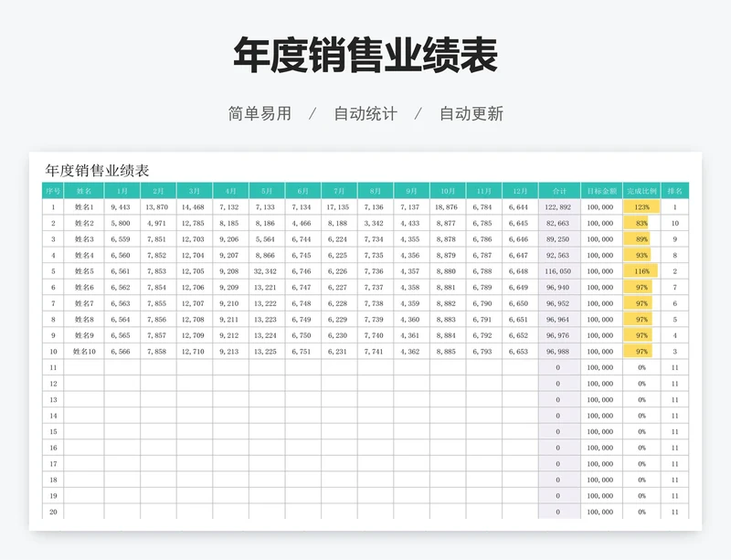The height and width of the screenshot is (560, 731).
Task: Select the 97% cell in 姓名8 row
Action: coord(641,320)
